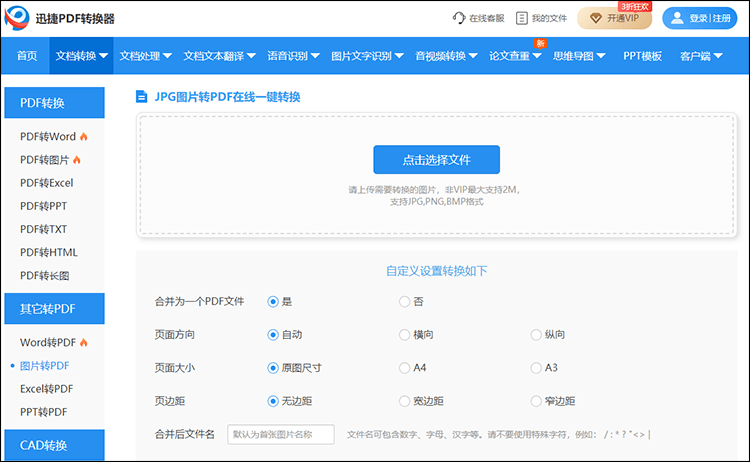Image resolution: width=750 pixels, height=462 pixels.
Task: Click the 合并后文件名 input field
Action: tap(280, 434)
